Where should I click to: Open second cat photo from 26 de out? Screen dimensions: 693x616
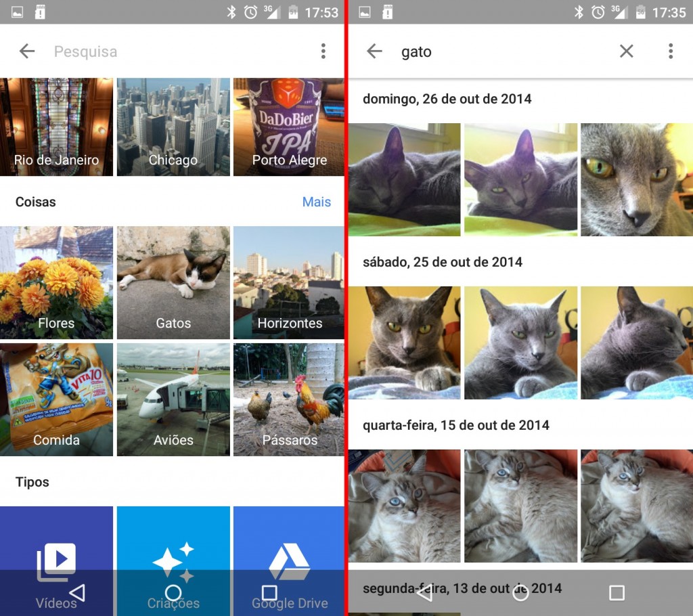coord(520,179)
